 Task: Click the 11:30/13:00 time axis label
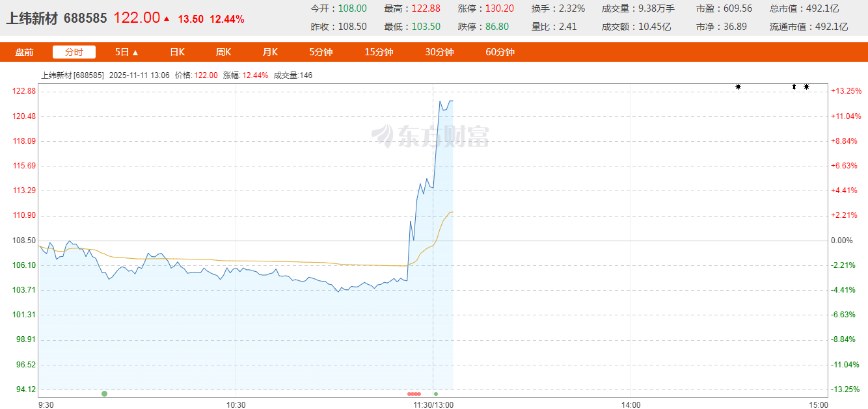tap(433, 404)
